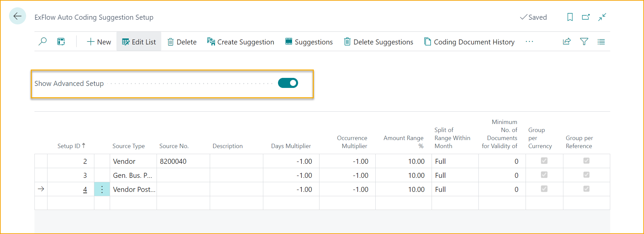The width and height of the screenshot is (644, 234).
Task: Toggle Group per Currency for Setup ID 2
Action: [x=544, y=161]
